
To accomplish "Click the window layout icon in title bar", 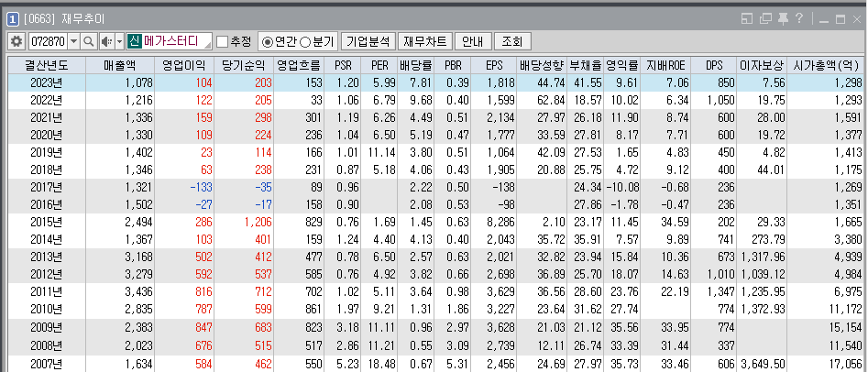I will 747,19.
